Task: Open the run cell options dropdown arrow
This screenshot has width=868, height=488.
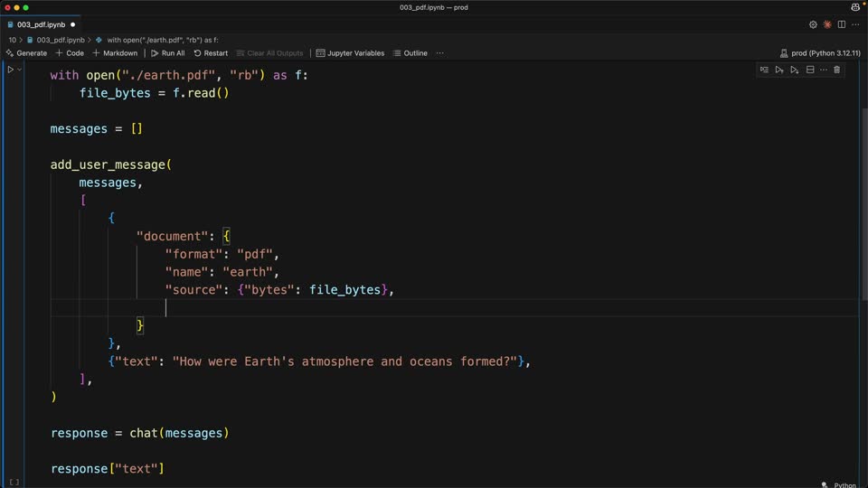Action: click(x=19, y=70)
